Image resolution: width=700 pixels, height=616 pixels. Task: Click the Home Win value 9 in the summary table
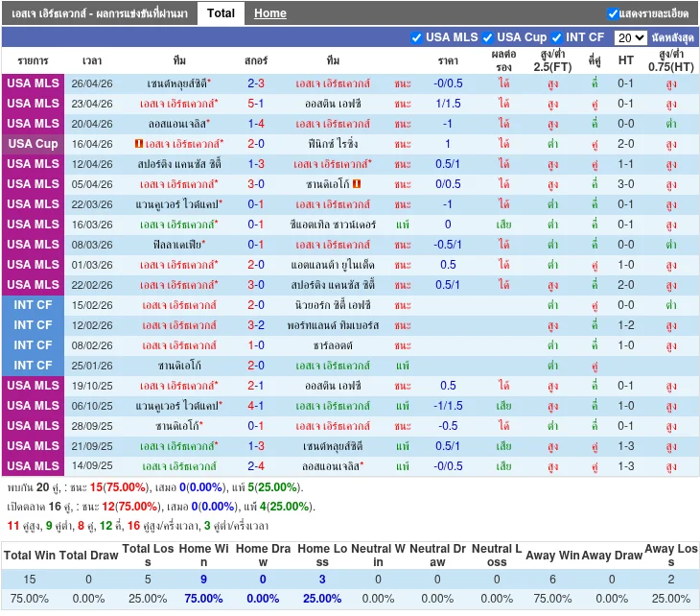203,580
